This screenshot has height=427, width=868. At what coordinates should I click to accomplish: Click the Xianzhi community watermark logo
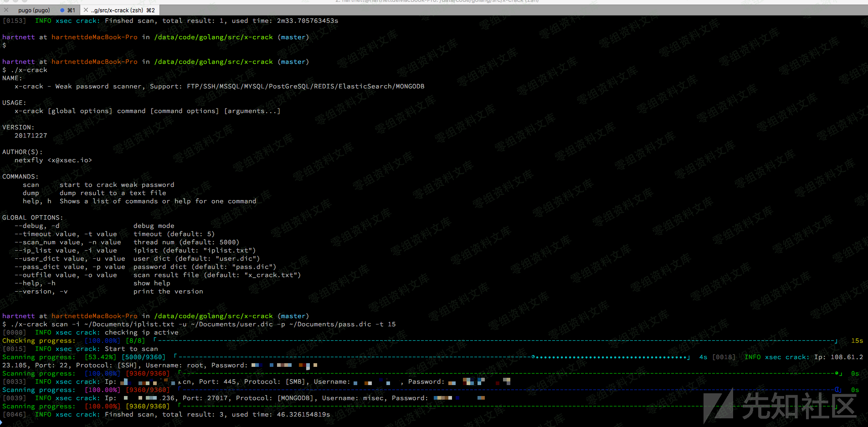point(779,406)
